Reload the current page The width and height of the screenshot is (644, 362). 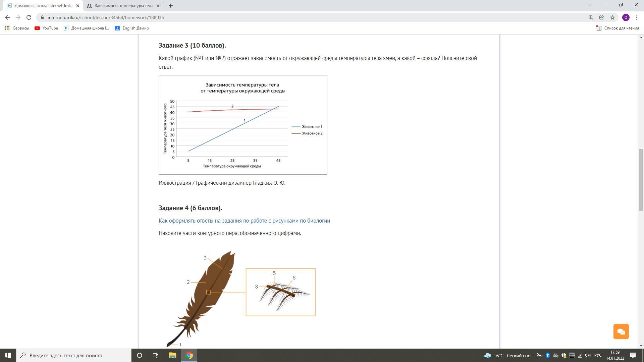[x=29, y=17]
